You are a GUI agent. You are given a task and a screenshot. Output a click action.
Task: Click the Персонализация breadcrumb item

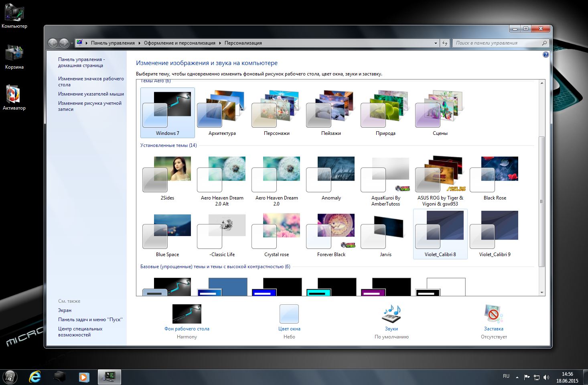point(243,43)
